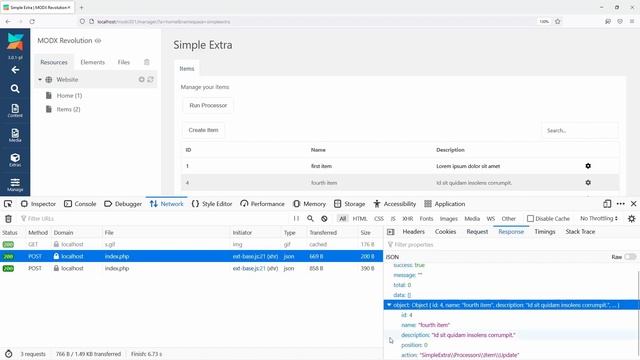Select the POST index.php row sized 390 B
Image resolution: width=640 pixels, height=360 pixels.
point(191,268)
